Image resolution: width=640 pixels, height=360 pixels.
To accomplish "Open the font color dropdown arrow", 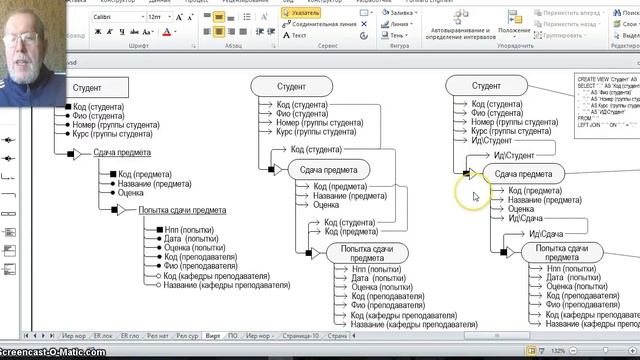I will click(x=176, y=32).
